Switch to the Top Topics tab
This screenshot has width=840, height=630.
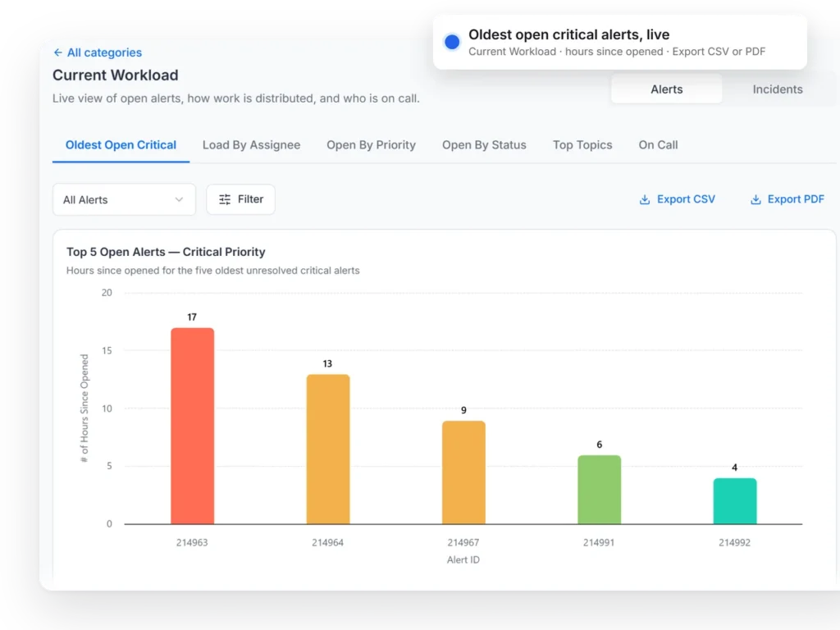pyautogui.click(x=582, y=145)
